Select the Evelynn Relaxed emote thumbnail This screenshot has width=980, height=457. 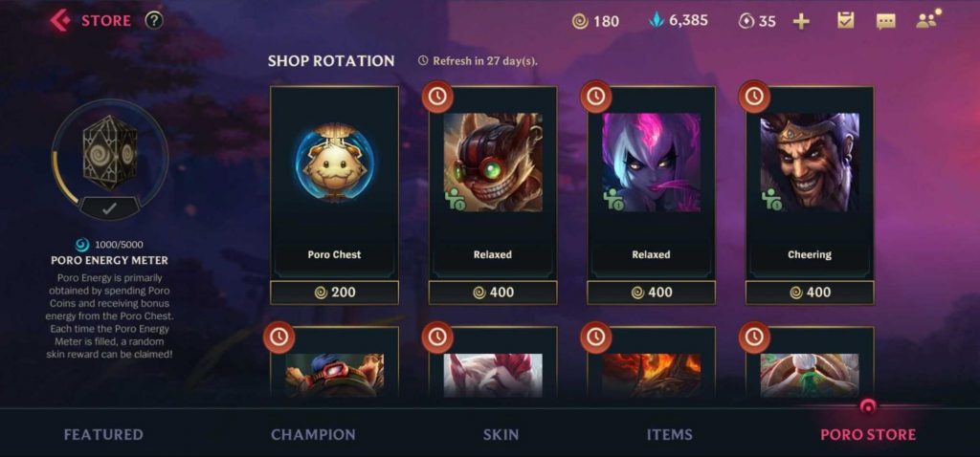[651, 163]
